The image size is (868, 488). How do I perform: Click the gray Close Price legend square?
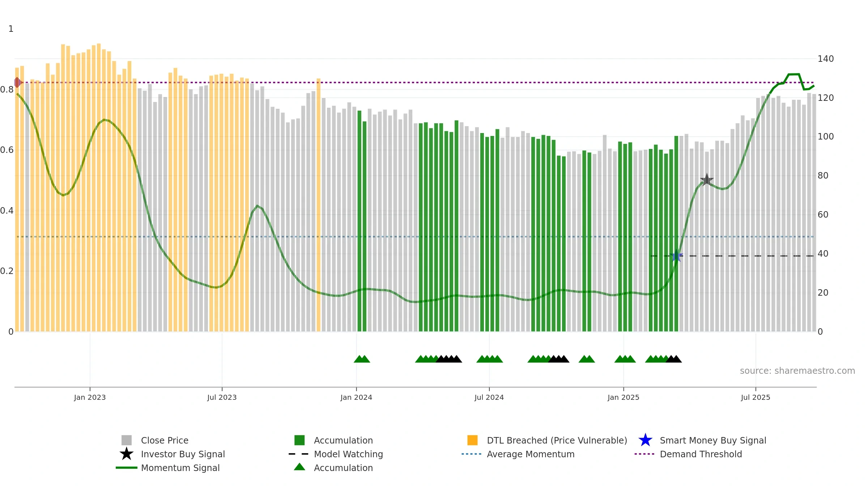coord(127,440)
